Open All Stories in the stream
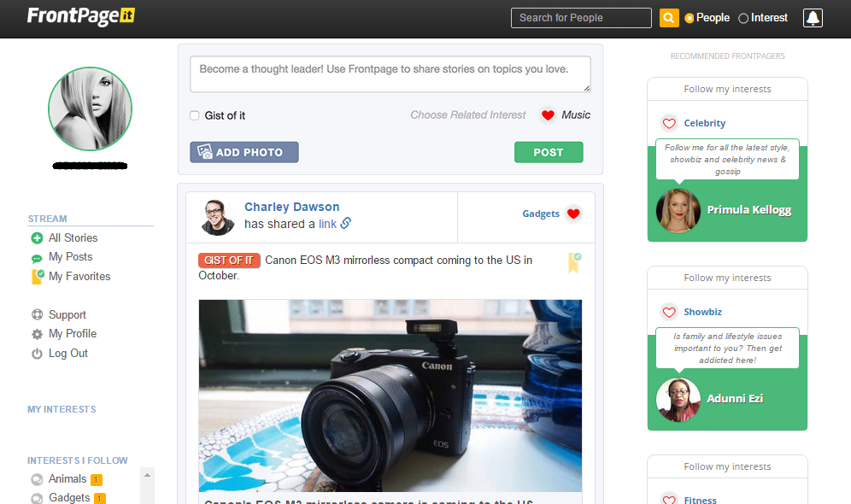Image resolution: width=851 pixels, height=504 pixels. 73,238
